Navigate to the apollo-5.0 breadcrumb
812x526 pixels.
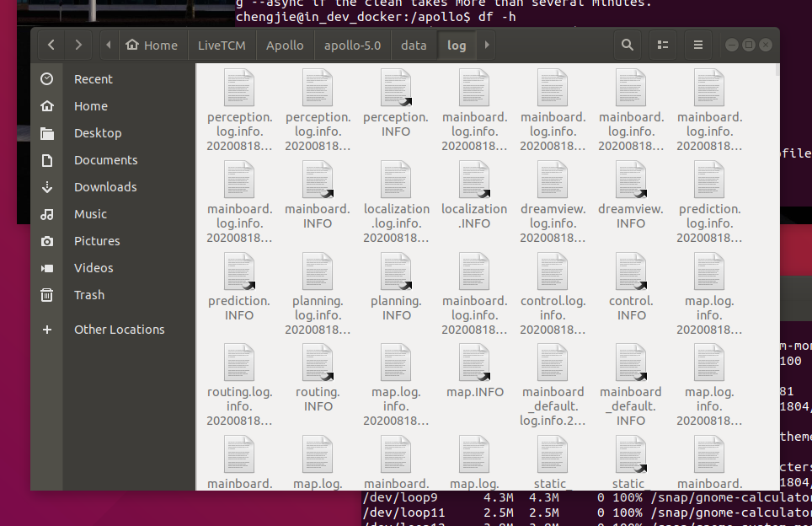352,45
